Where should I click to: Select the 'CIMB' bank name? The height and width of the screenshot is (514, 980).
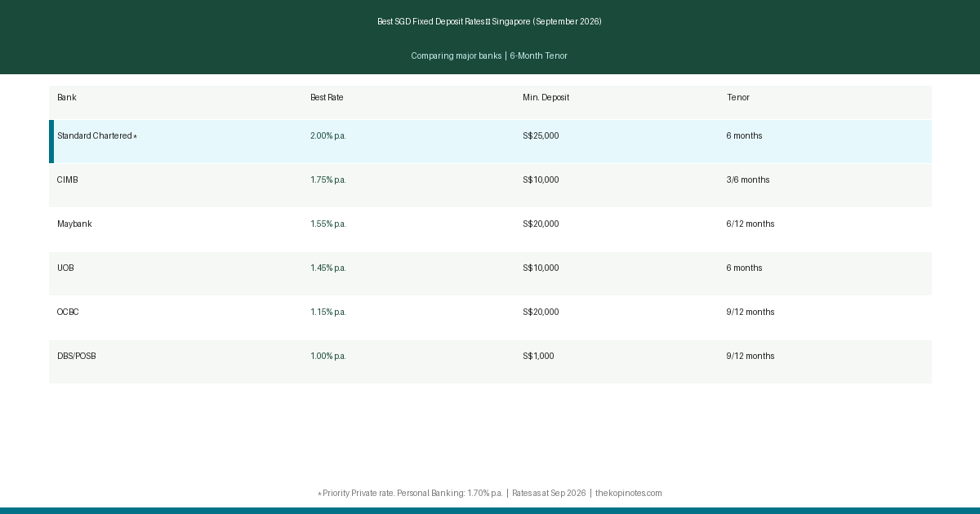[x=68, y=180]
